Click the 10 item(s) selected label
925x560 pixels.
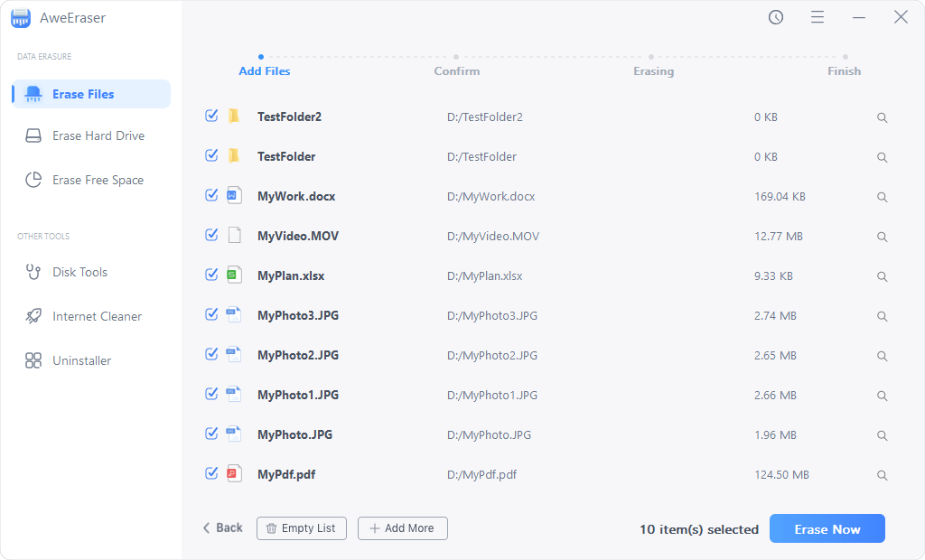point(699,529)
